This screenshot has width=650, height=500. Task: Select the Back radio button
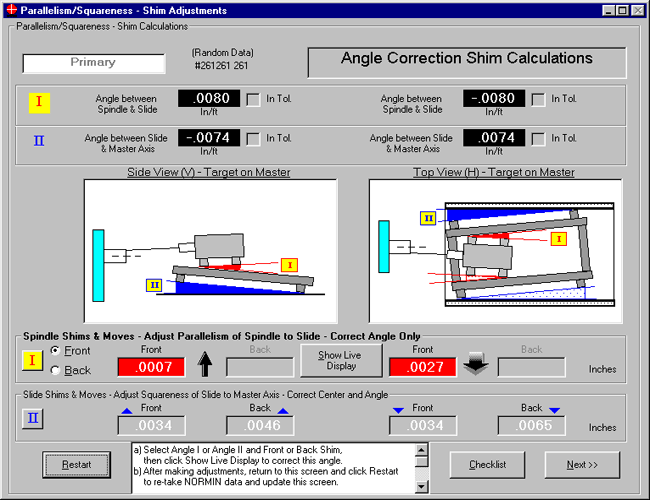(x=55, y=371)
